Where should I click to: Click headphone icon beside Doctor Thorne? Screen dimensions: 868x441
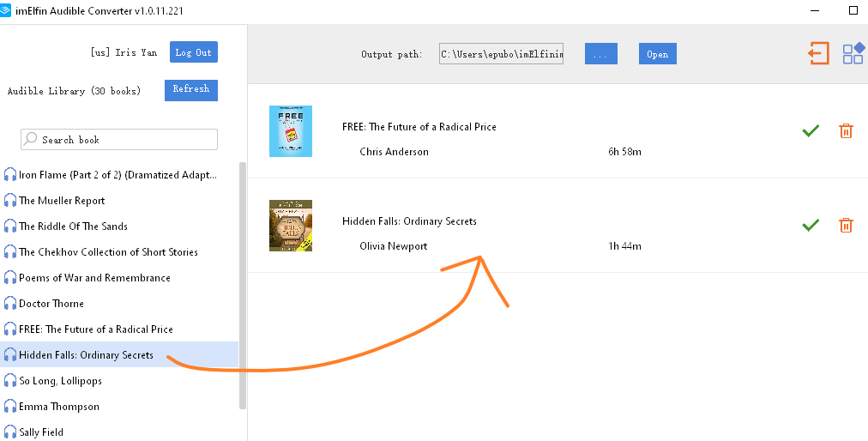click(10, 304)
